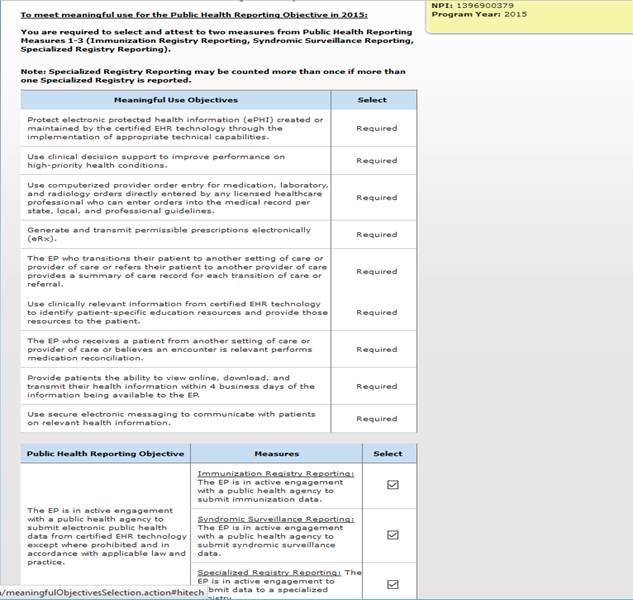Viewport: 633px width, 600px height.
Task: Check the Immunization Registry Reporting checkbox
Action: click(x=392, y=485)
